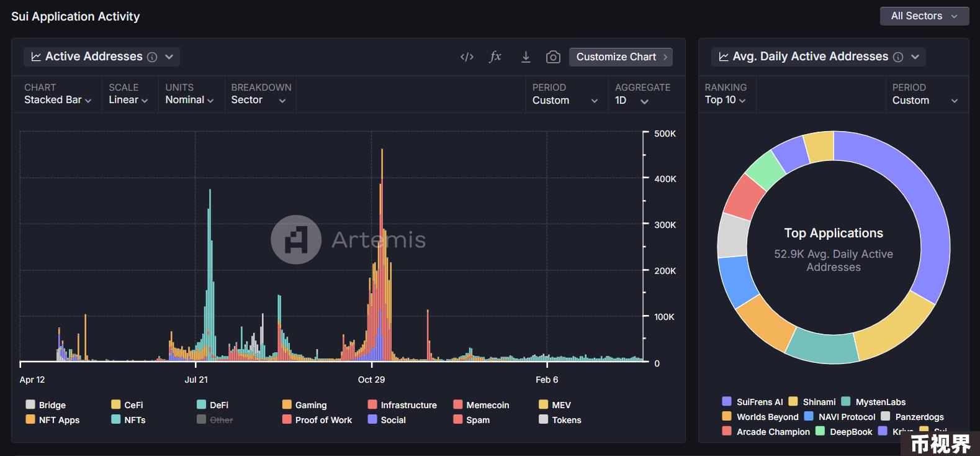Click the teal spike after Jul 21
The image size is (980, 456).
point(210,275)
